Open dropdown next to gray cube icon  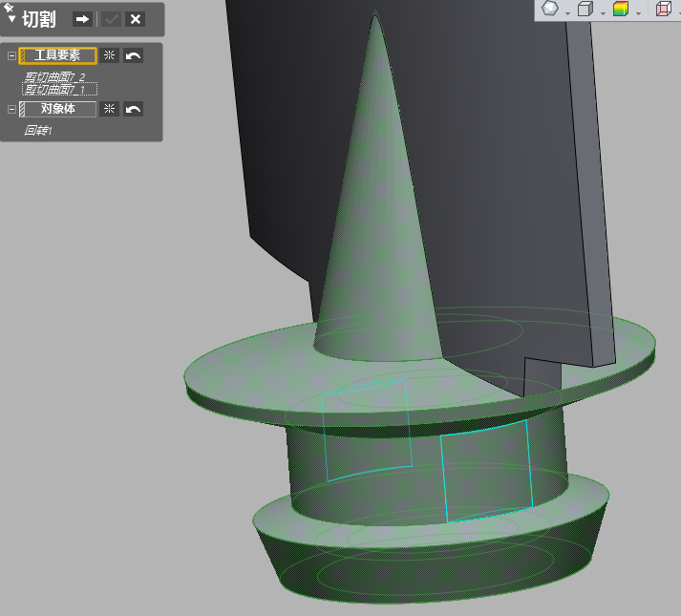pos(603,12)
